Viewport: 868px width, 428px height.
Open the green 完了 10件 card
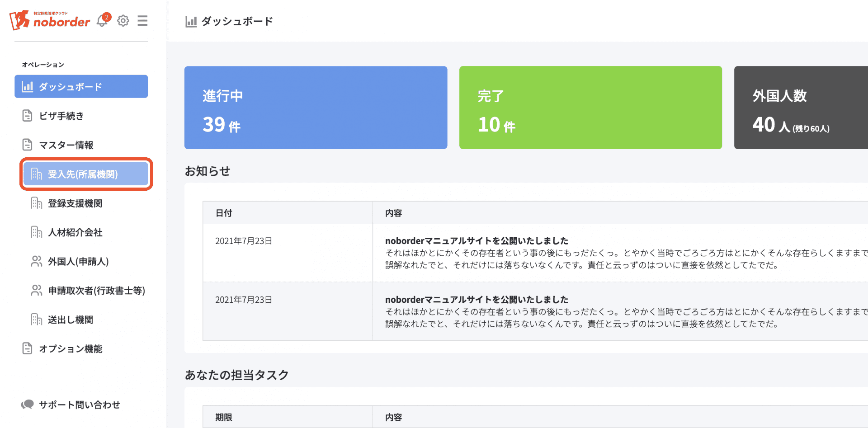(x=590, y=108)
